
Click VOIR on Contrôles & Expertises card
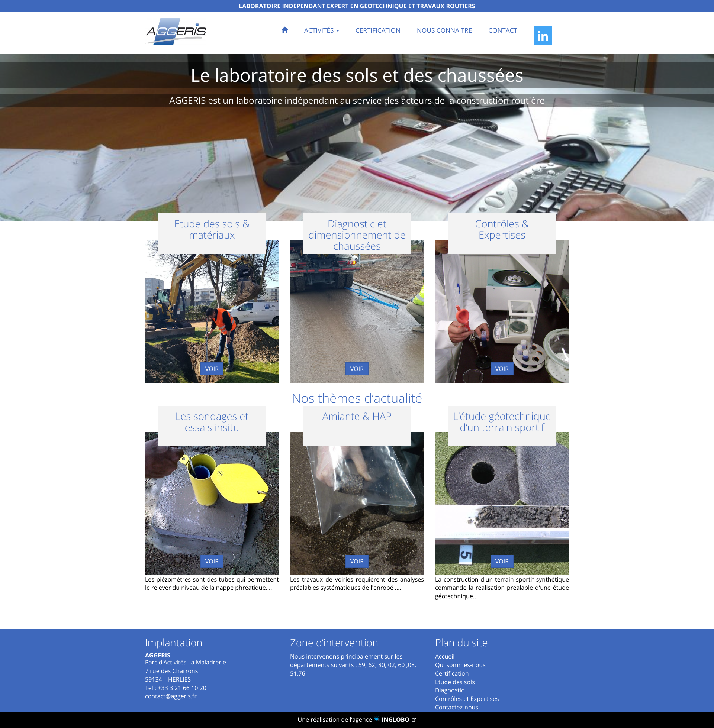pos(502,369)
